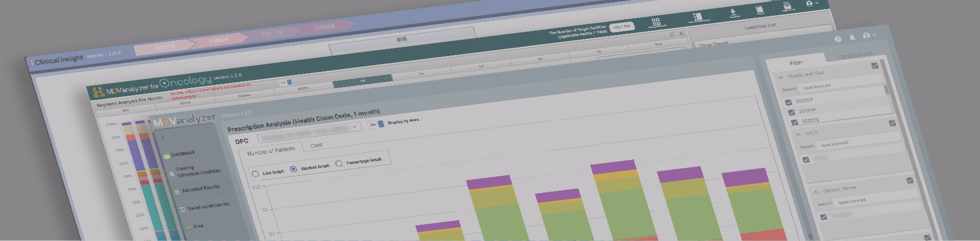Click the download arrow icon in Oncology header
Image resolution: width=980 pixels, height=241 pixels.
click(x=733, y=13)
